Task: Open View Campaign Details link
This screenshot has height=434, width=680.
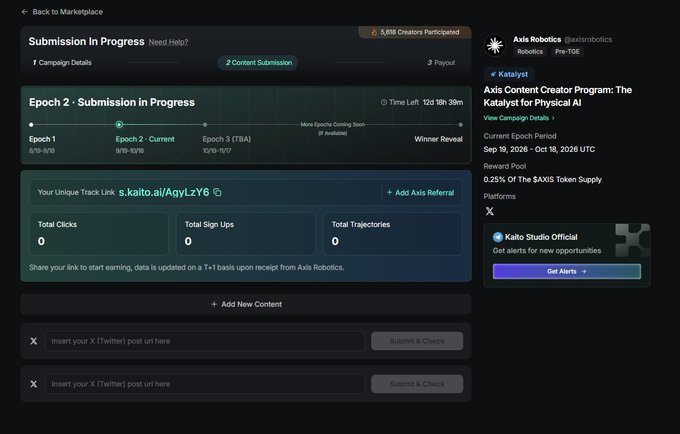Action: pyautogui.click(x=519, y=118)
